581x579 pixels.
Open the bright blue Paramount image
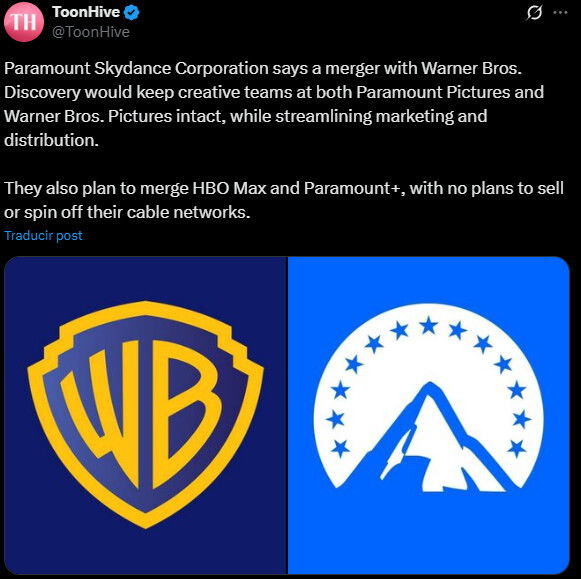coord(429,415)
